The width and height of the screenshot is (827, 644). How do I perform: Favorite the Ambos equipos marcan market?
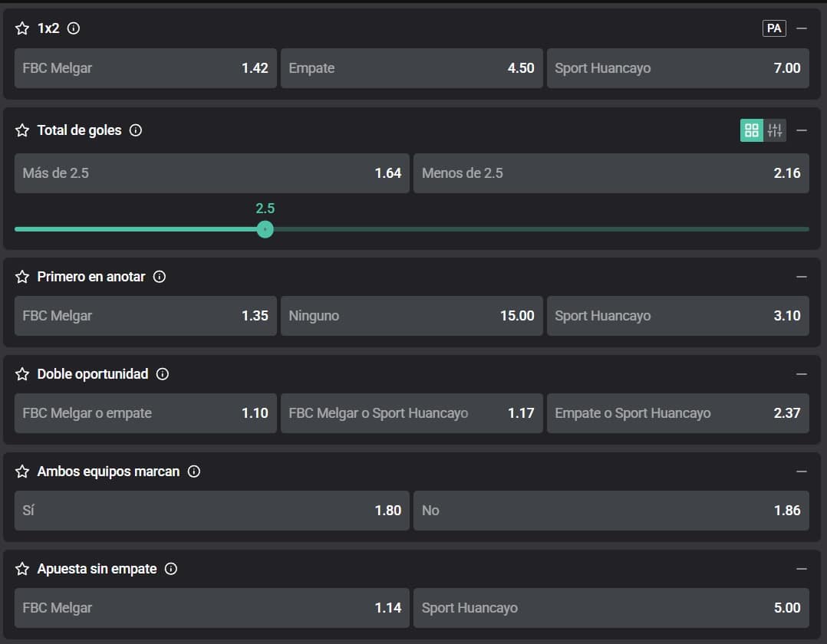point(22,472)
